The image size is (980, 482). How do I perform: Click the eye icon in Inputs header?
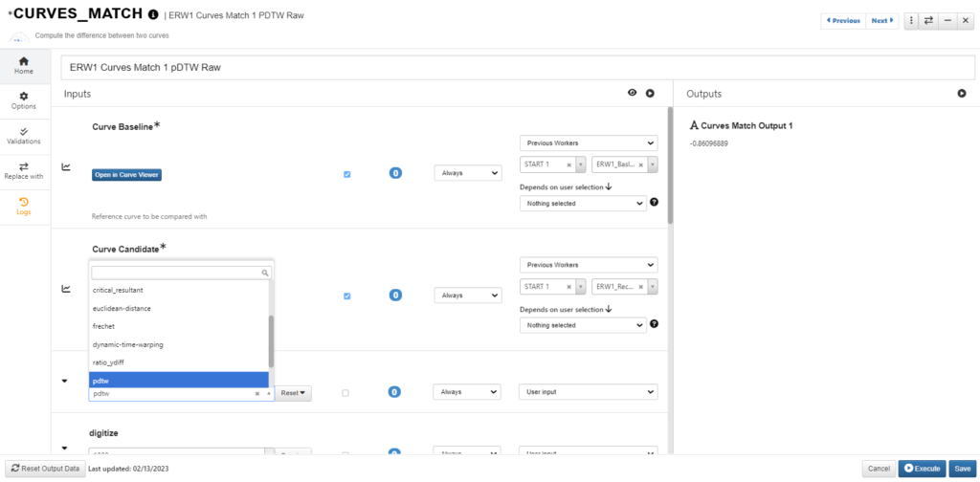632,93
